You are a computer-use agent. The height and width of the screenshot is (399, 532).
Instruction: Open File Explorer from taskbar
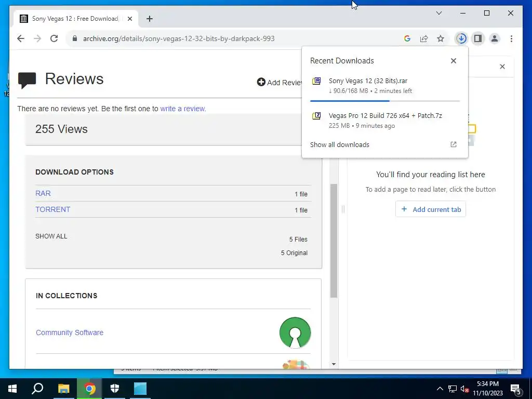pos(63,389)
